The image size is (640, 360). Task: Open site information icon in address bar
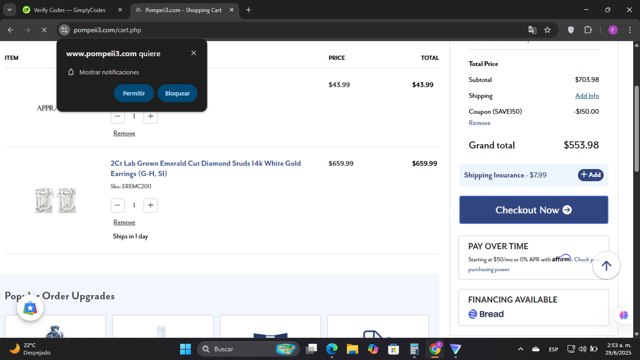tap(64, 30)
